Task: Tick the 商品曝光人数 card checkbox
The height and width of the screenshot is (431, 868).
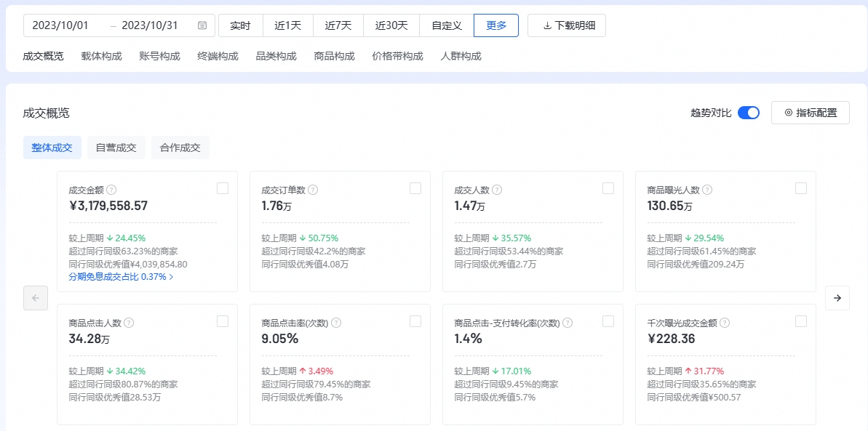Action: 801,188
